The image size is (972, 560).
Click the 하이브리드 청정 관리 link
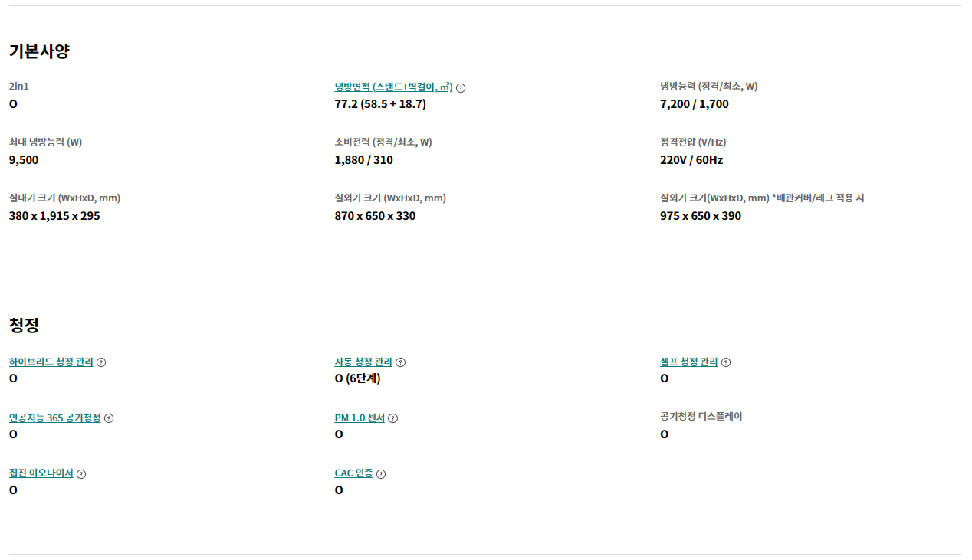point(51,362)
